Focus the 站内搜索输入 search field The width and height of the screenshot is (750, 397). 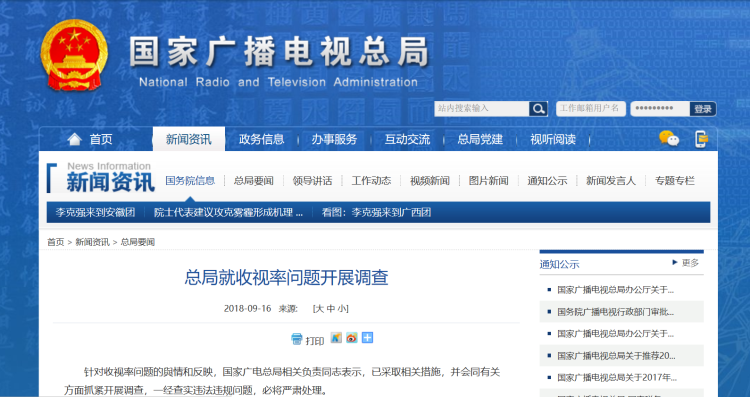pos(482,109)
